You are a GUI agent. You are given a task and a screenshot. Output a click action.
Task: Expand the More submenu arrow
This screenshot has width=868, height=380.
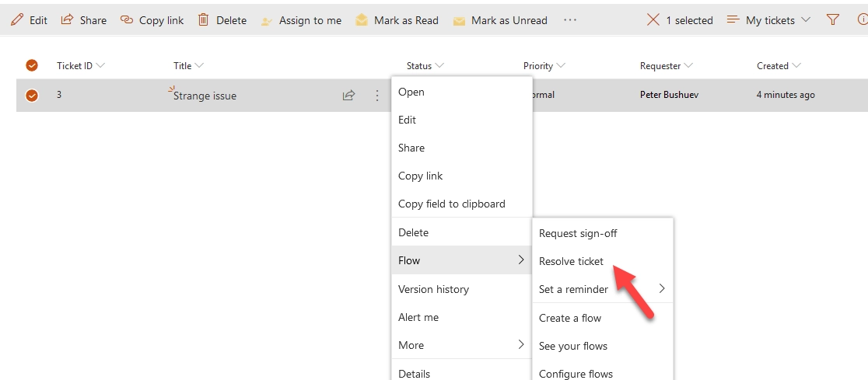pos(520,344)
